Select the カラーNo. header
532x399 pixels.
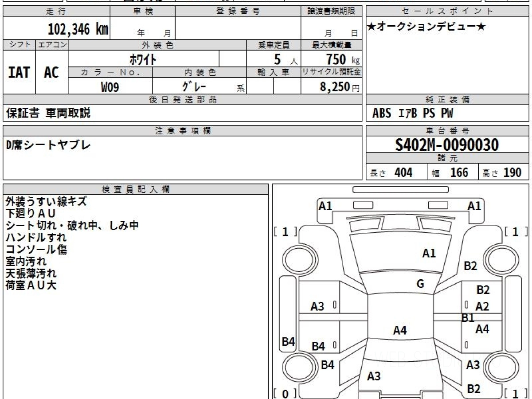(110, 72)
